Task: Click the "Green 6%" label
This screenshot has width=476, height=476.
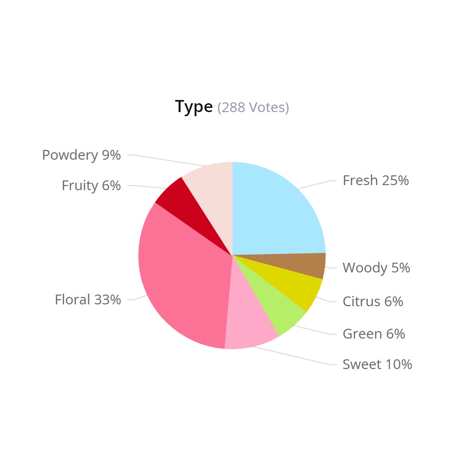Action: [x=374, y=334]
